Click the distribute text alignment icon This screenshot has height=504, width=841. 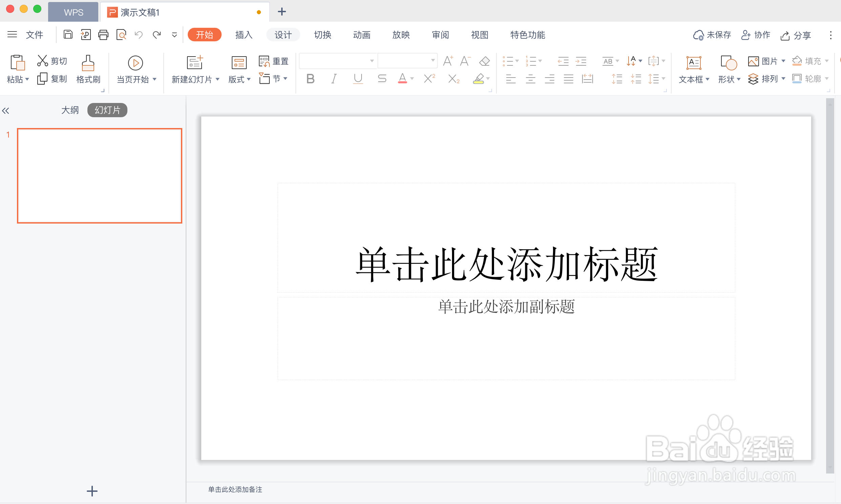587,79
